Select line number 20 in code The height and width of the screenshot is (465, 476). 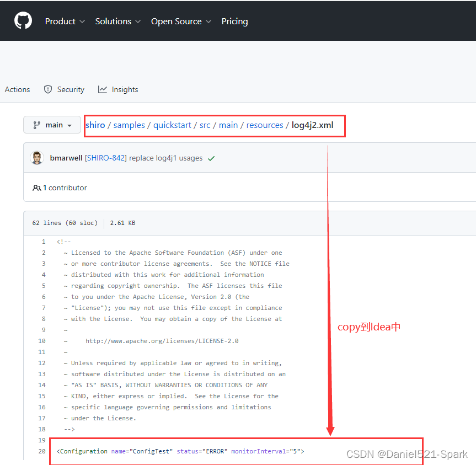(42, 451)
